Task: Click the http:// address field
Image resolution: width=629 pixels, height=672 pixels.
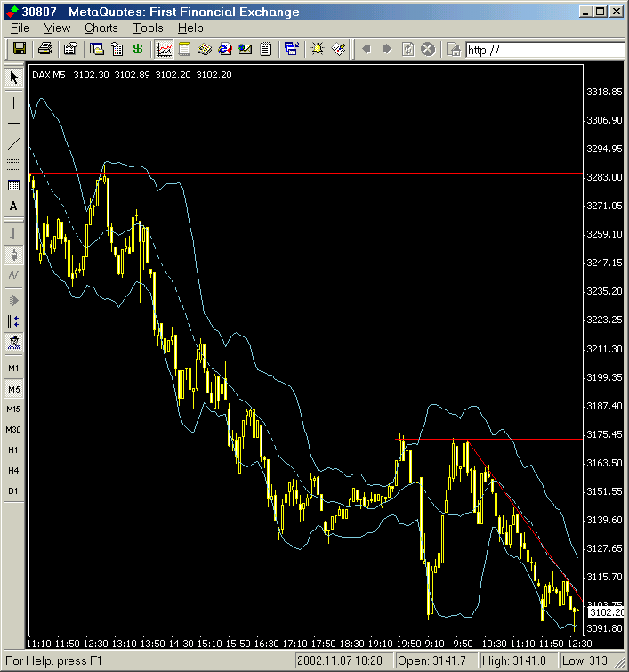Action: 546,50
